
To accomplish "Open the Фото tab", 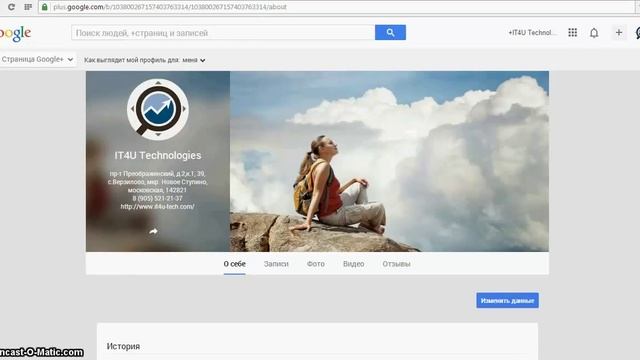I will (x=316, y=264).
